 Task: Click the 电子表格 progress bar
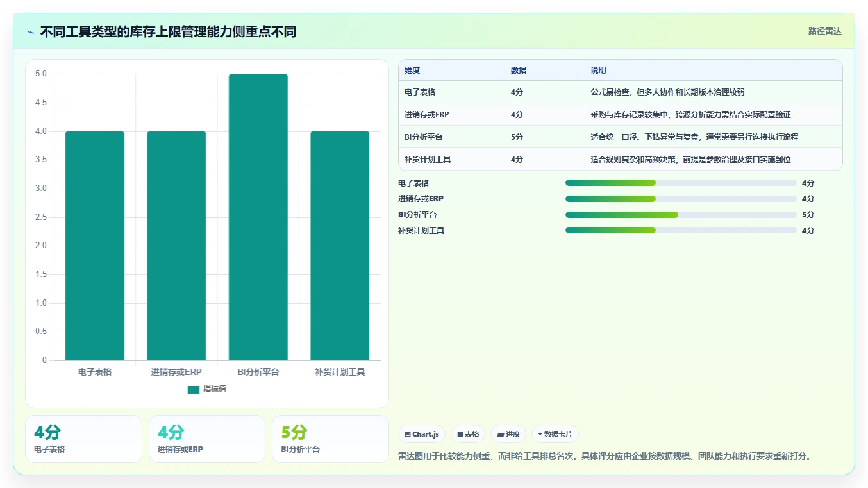[681, 183]
